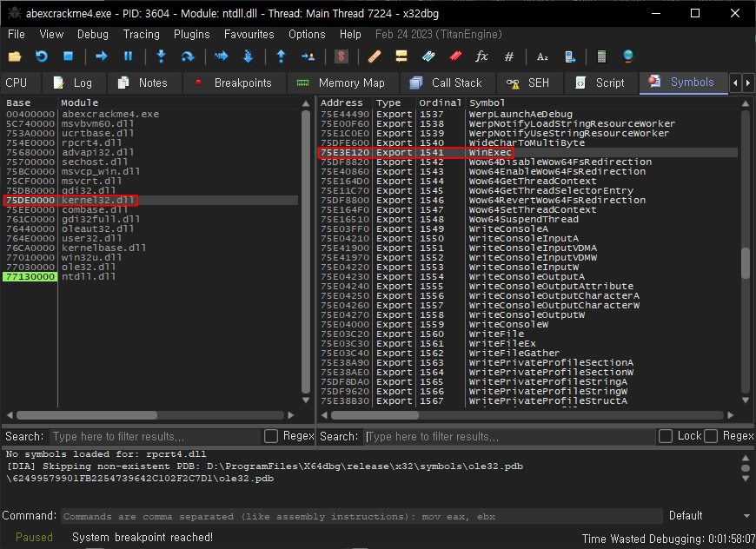Find intermodular calls icon
The width and height of the screenshot is (756, 549).
click(569, 56)
